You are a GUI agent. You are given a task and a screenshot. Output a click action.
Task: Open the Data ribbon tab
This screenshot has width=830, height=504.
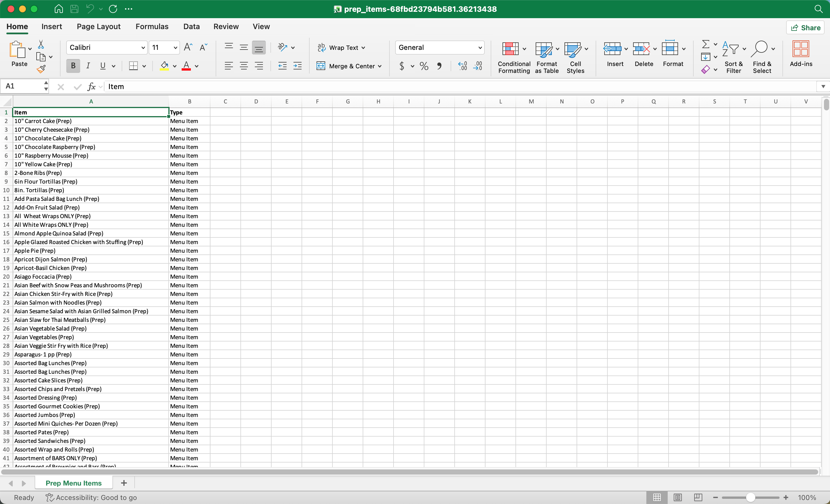191,27
